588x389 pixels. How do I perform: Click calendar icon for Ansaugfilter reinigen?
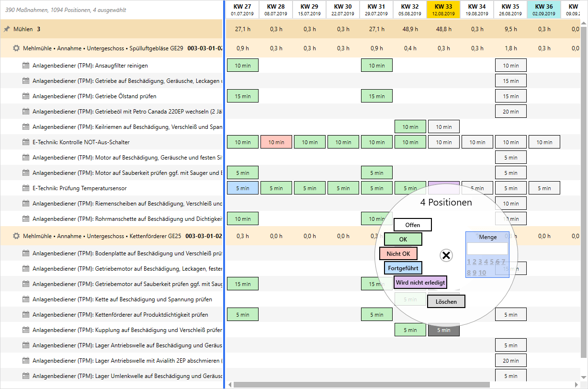tap(26, 66)
